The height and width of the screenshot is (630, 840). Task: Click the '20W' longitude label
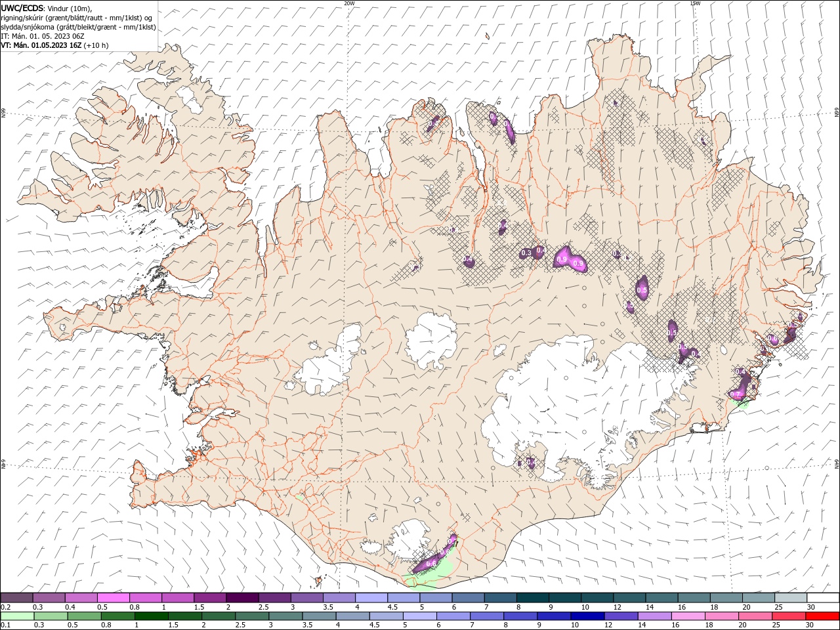click(349, 3)
